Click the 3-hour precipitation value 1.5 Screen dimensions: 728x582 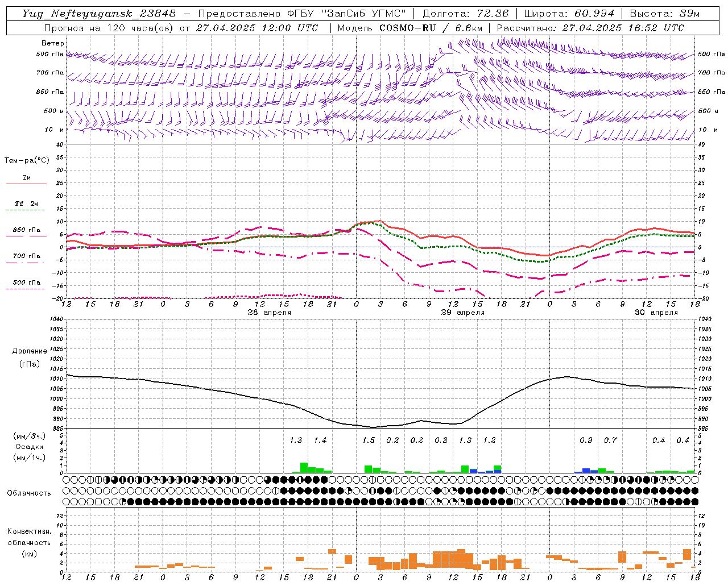coord(369,440)
